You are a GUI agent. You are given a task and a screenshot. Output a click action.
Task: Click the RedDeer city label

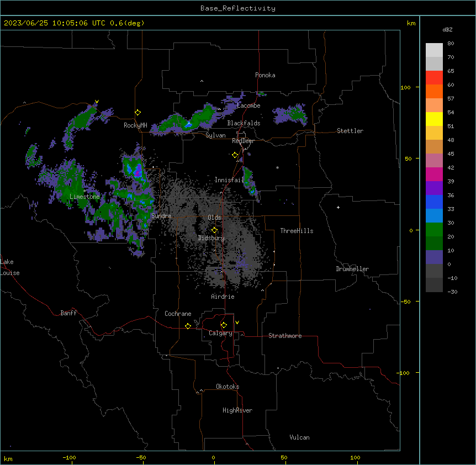243,141
